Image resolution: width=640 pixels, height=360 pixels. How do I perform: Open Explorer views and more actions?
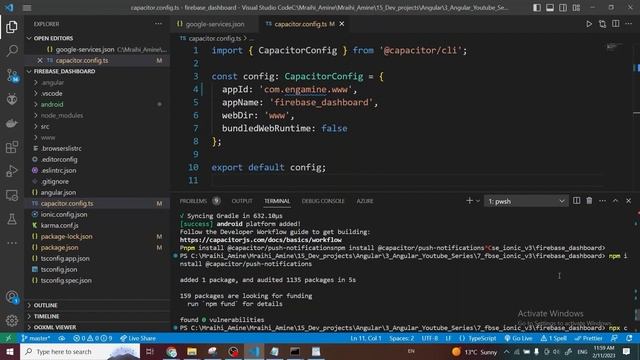click(x=158, y=24)
